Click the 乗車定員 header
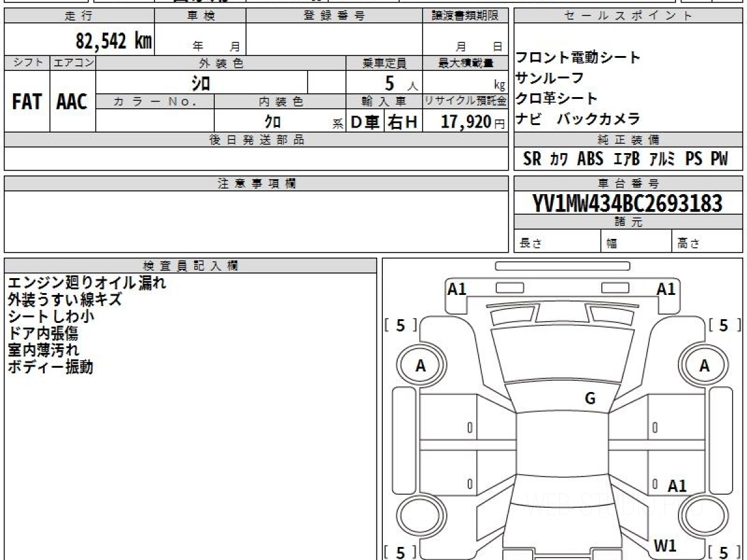 (x=384, y=63)
